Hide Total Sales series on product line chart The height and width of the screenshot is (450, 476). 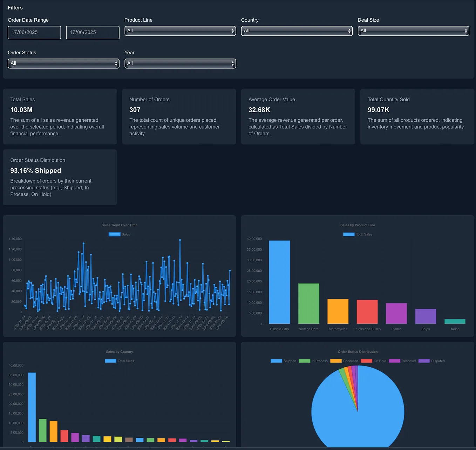[358, 234]
